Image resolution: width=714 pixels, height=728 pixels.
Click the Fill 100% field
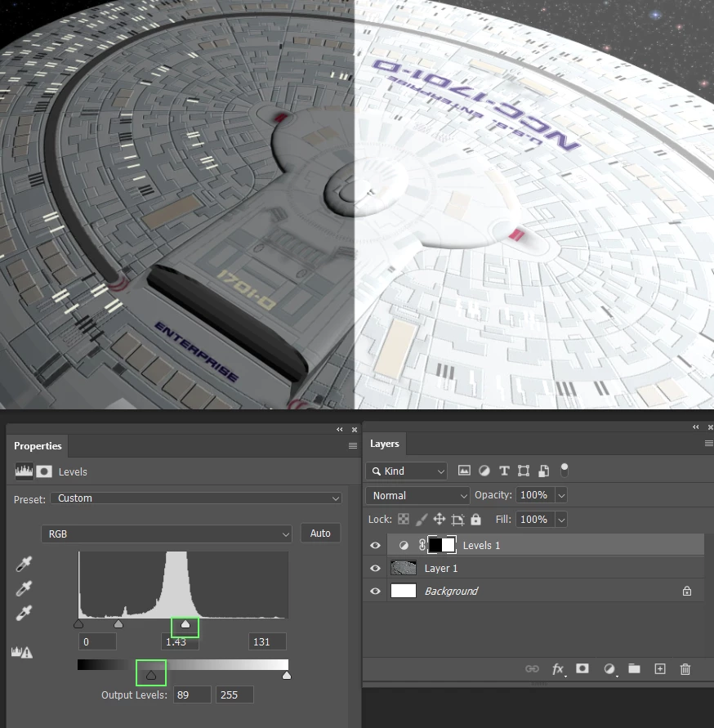(536, 519)
